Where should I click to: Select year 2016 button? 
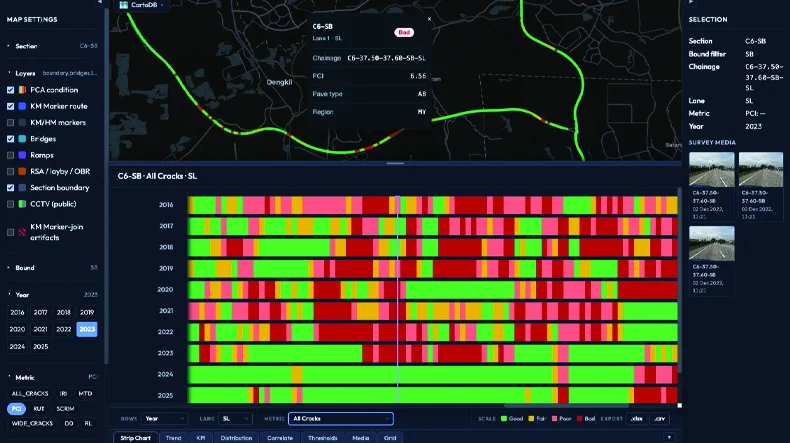[x=17, y=312]
